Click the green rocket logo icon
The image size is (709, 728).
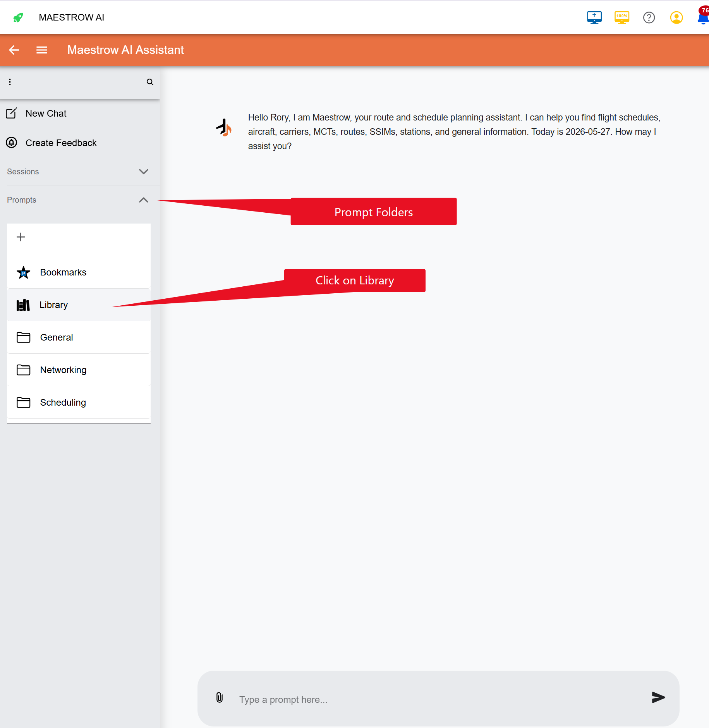18,17
